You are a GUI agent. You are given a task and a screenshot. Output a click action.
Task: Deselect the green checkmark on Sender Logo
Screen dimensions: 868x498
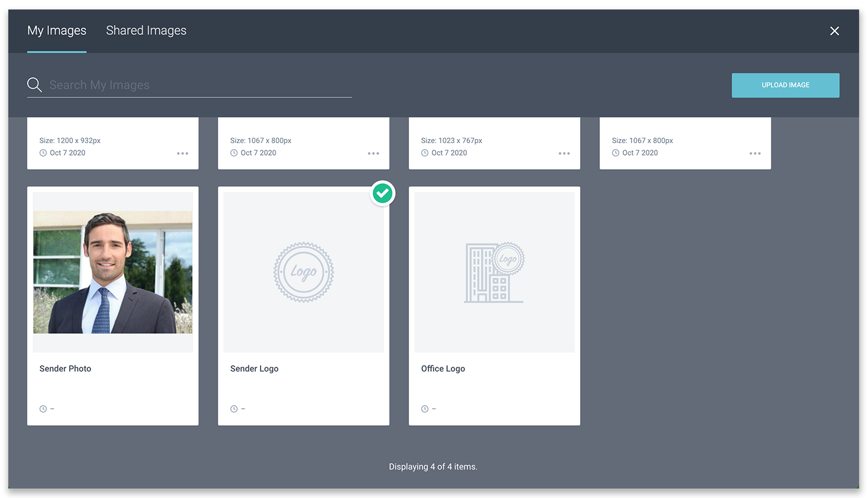(382, 193)
